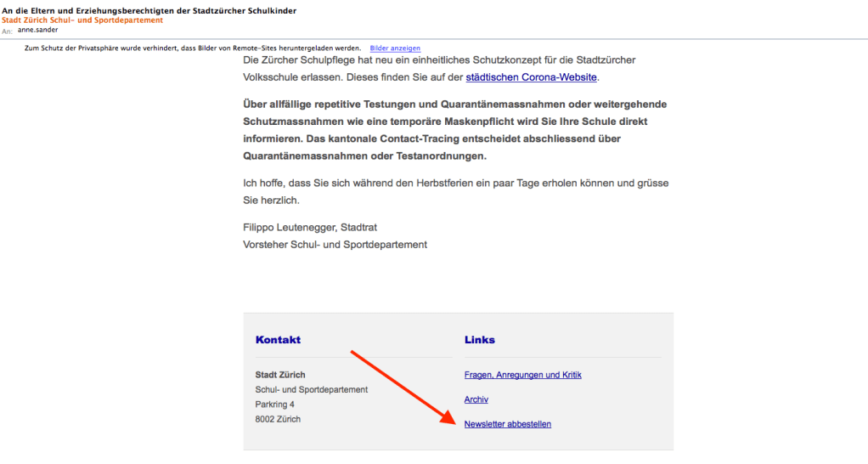Screen dimensions: 868x464
Task: Click the "An:" recipient label
Action: point(7,31)
